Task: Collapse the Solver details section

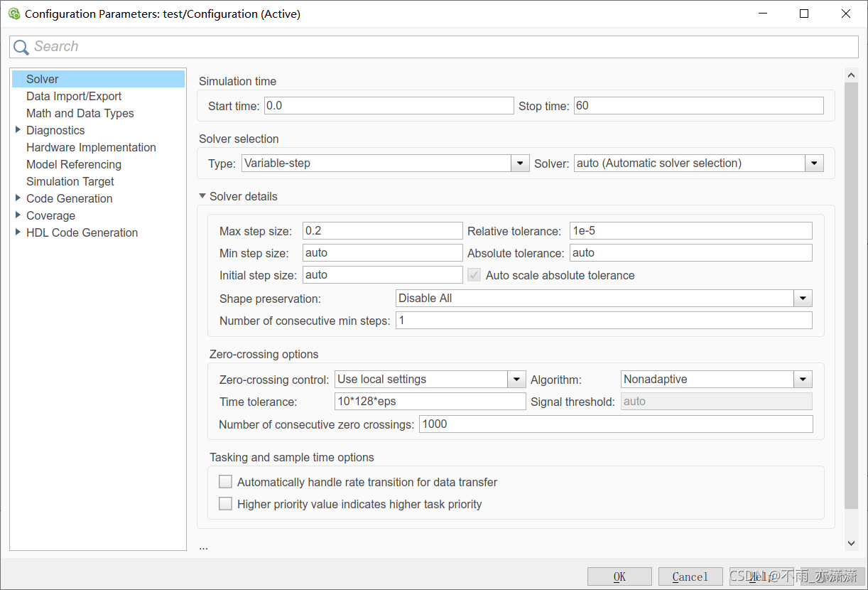Action: (x=202, y=196)
